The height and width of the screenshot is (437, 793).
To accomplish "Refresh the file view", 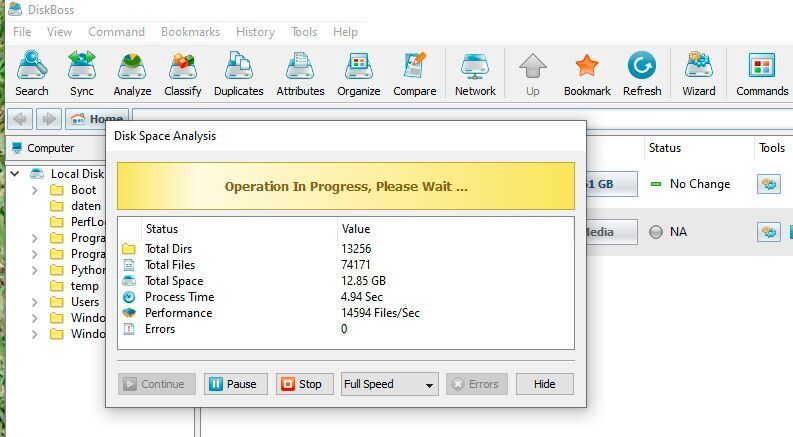I will [642, 74].
